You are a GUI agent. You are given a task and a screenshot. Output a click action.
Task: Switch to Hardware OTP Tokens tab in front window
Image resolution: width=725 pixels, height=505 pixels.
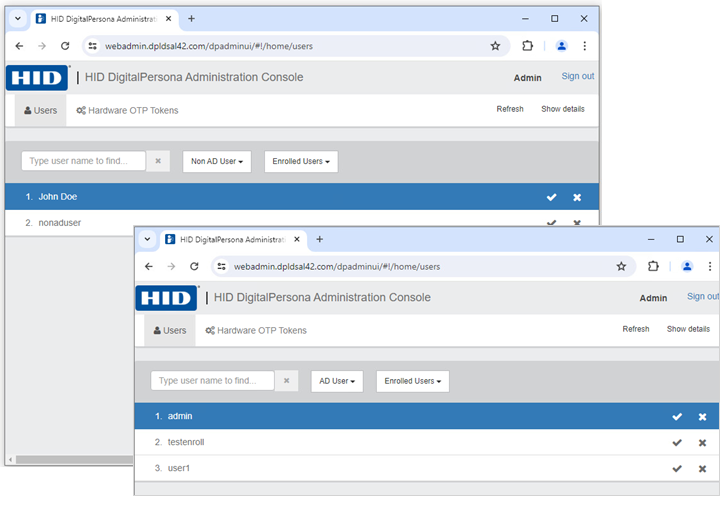[x=256, y=330]
